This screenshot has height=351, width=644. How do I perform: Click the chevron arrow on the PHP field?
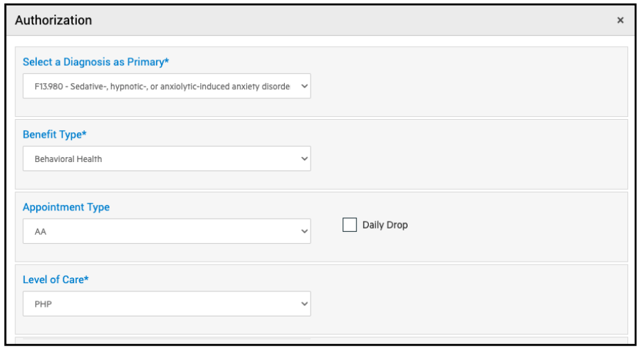[x=304, y=303]
